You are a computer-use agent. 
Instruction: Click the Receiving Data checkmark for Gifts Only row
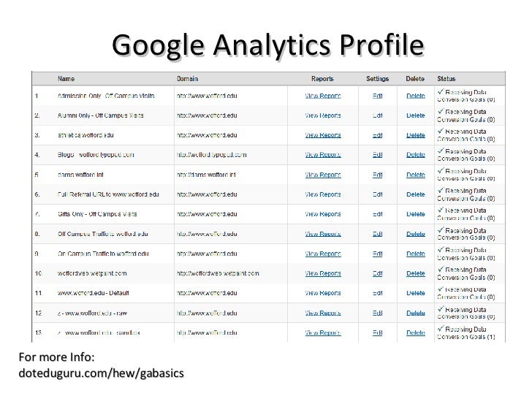click(x=440, y=210)
